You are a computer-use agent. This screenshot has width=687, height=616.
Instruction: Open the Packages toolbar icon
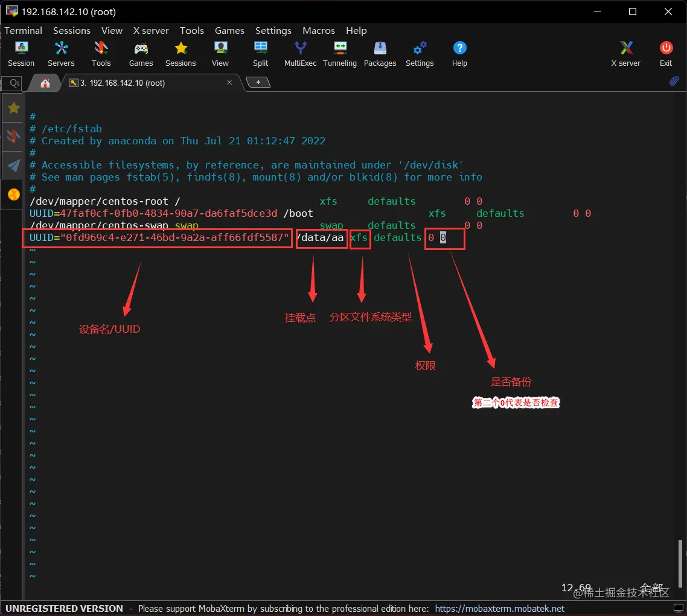pos(380,54)
